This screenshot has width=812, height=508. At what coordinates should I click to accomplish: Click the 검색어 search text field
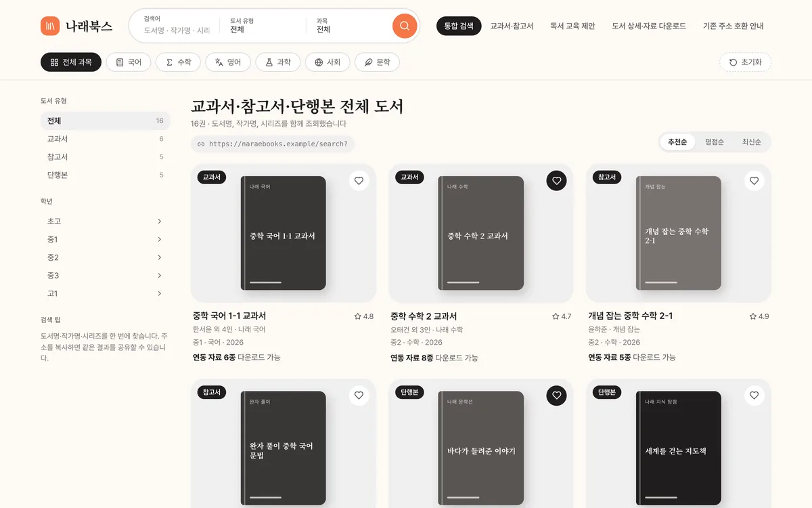click(x=177, y=30)
